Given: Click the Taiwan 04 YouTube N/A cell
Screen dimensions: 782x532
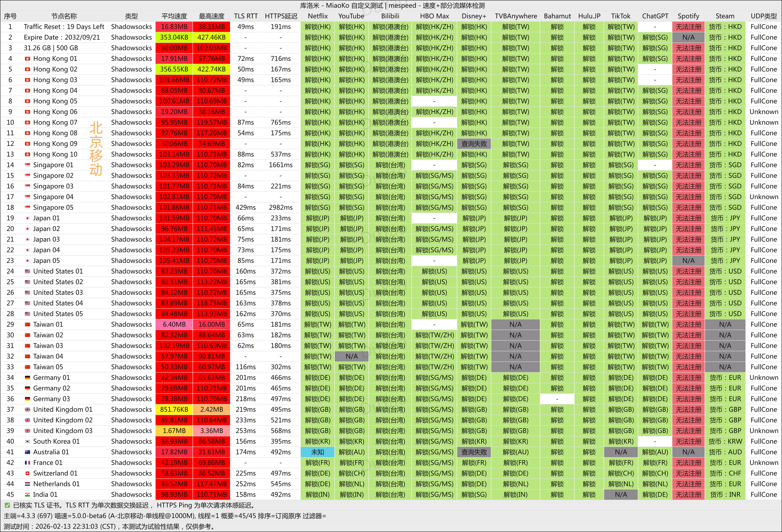Looking at the screenshot, I should coord(351,356).
